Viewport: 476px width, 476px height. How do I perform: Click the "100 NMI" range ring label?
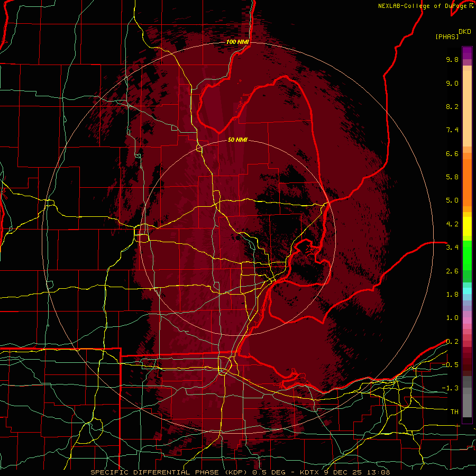click(x=237, y=42)
